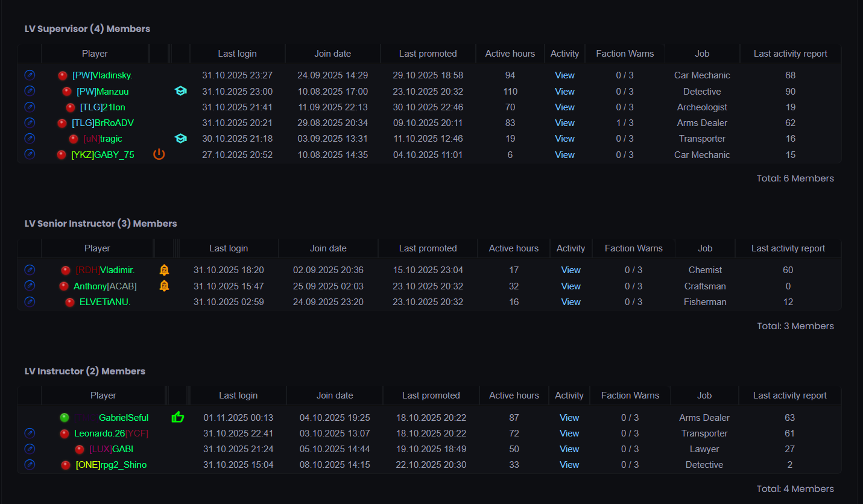The height and width of the screenshot is (504, 863).
Task: Click the edit icon for [ONE]rpg2_Shino
Action: click(30, 464)
